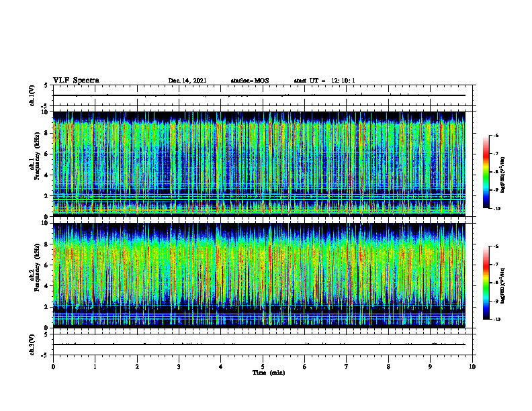Click the "-6" label on ch.1 color bar
This screenshot has height=411, width=532.
click(x=496, y=136)
